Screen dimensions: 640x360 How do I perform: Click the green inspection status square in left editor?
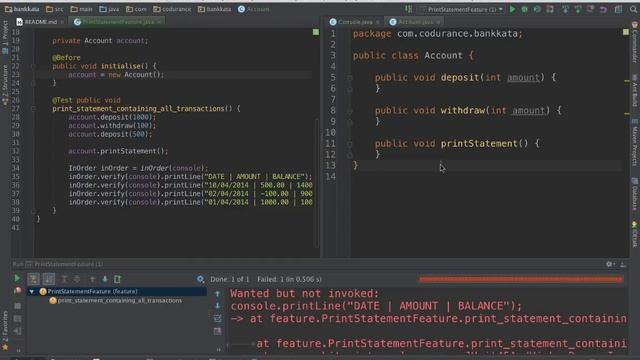point(316,32)
